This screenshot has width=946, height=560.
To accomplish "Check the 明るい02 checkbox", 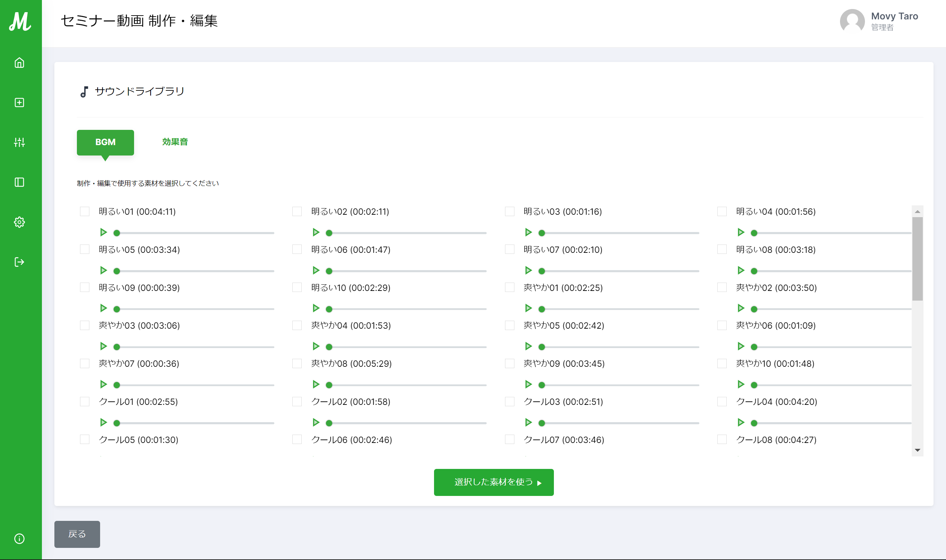I will pos(297,211).
